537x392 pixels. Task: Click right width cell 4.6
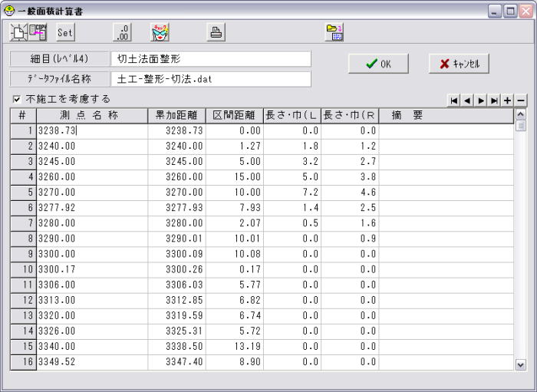click(350, 193)
